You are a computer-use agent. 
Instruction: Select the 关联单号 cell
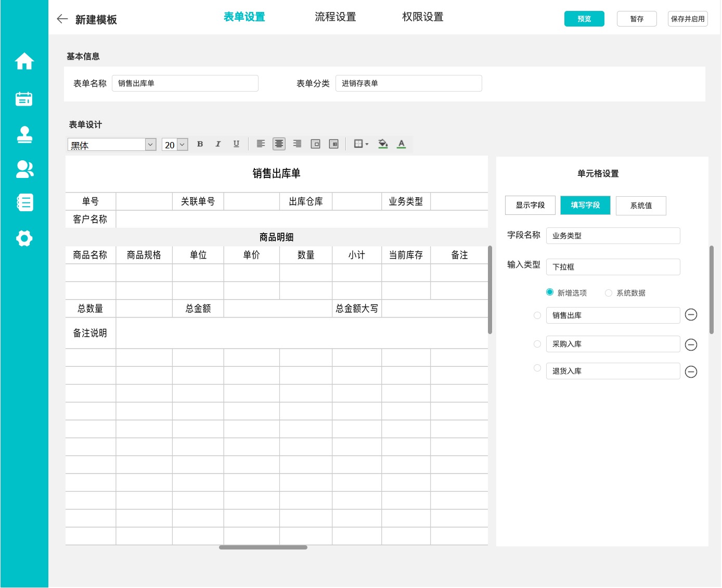pos(198,201)
